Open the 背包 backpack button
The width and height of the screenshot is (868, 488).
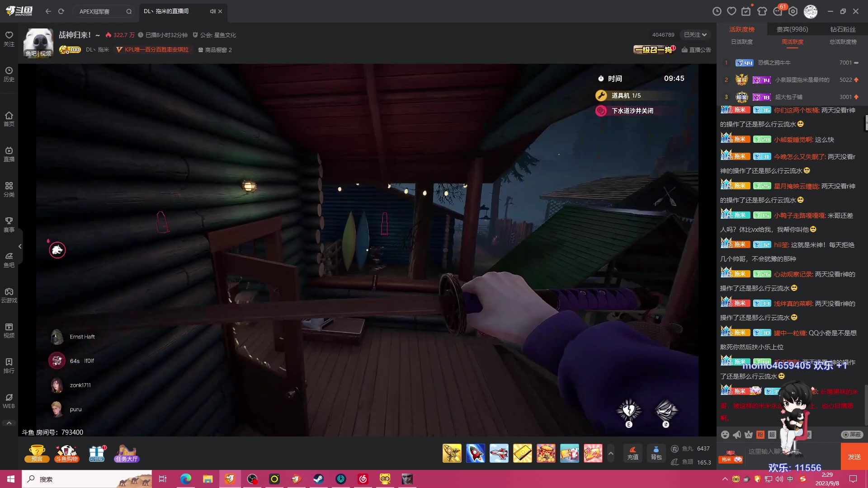click(x=656, y=453)
